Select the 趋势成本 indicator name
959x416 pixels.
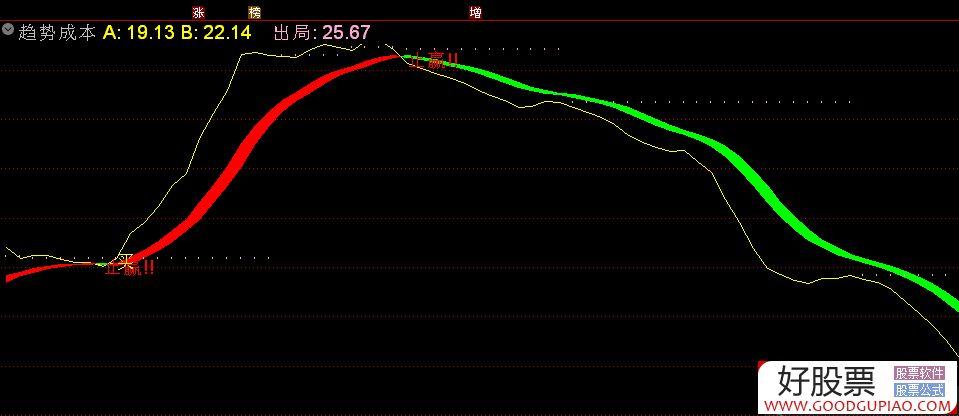click(57, 32)
